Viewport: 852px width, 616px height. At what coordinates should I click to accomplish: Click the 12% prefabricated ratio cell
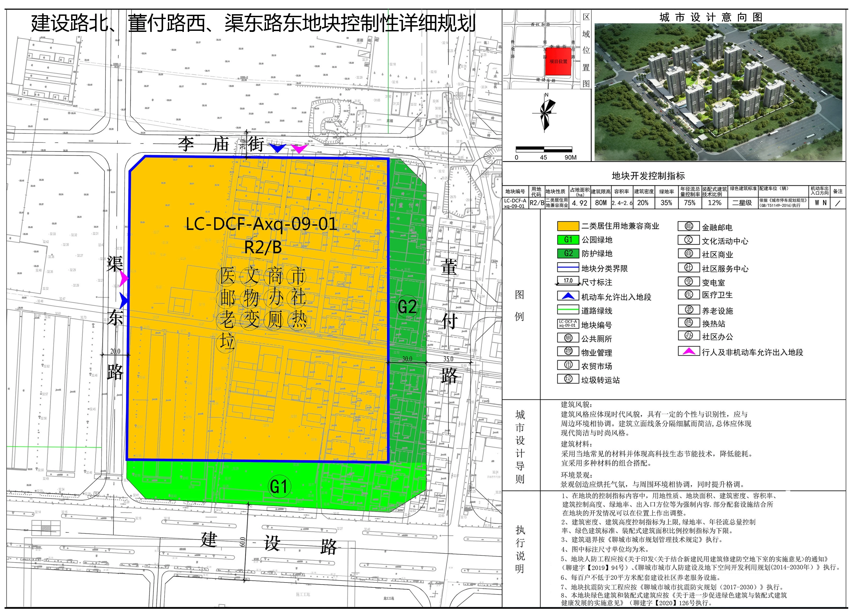tap(714, 203)
